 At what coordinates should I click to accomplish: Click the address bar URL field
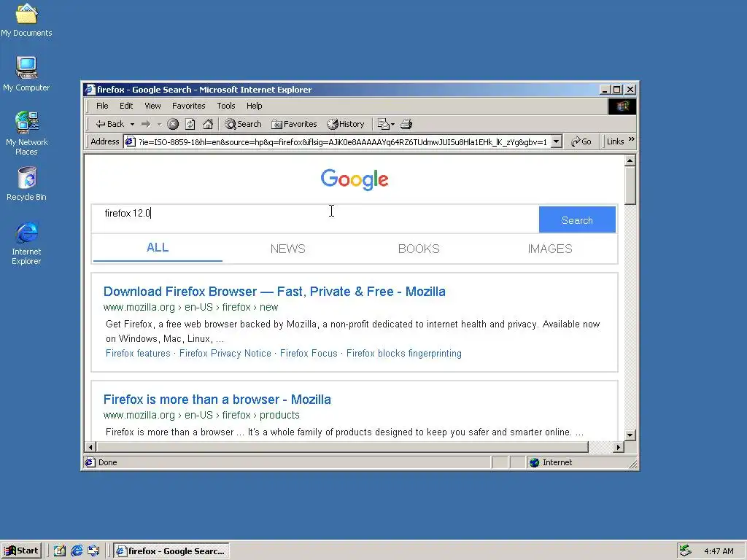342,142
